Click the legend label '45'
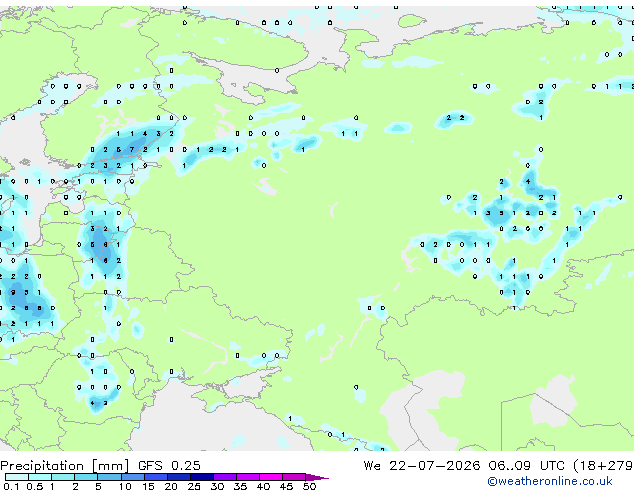 pyautogui.click(x=286, y=486)
